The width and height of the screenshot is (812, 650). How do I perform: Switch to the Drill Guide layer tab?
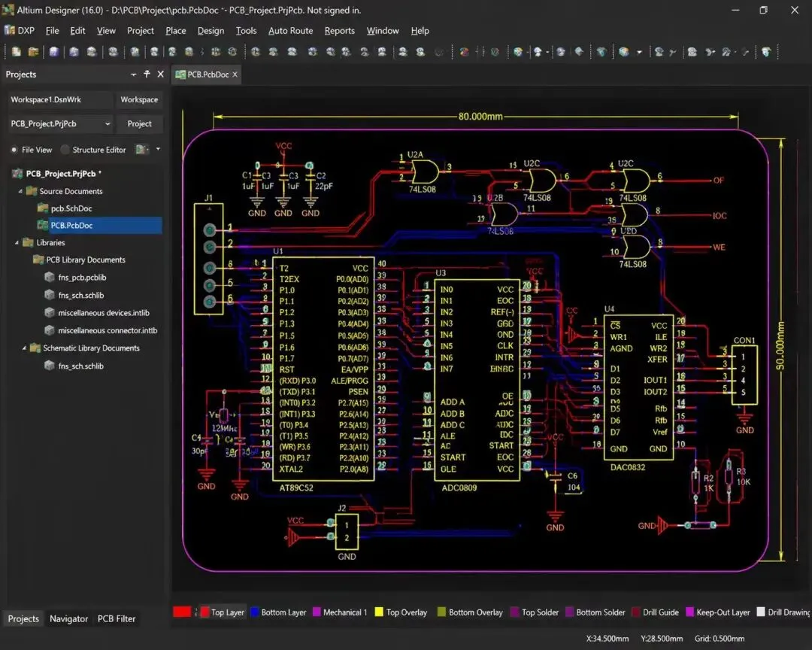(656, 612)
